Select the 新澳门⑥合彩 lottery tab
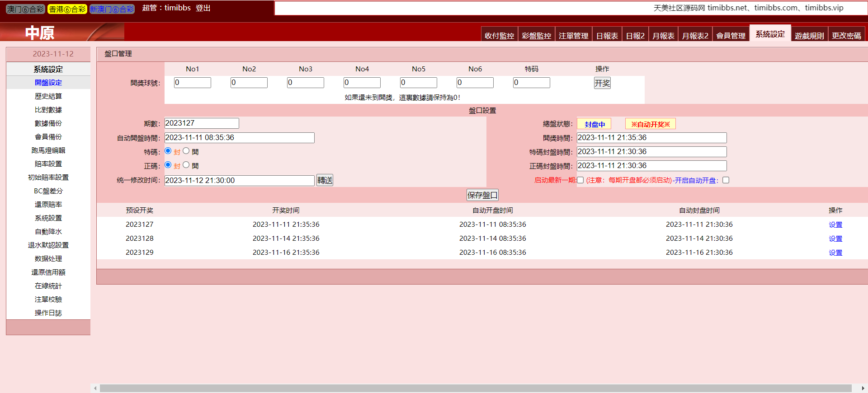Image resolution: width=868 pixels, height=393 pixels. (112, 9)
